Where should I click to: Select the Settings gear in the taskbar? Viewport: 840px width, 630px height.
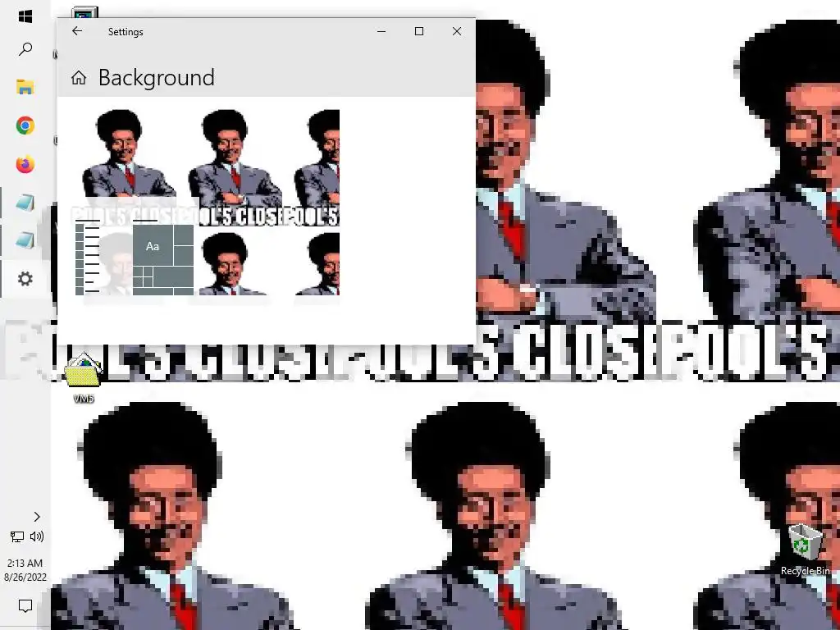pos(25,279)
